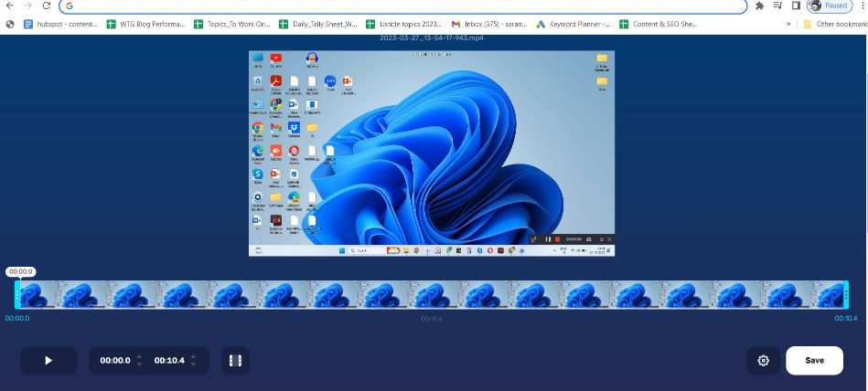Click the Save button

coord(814,360)
